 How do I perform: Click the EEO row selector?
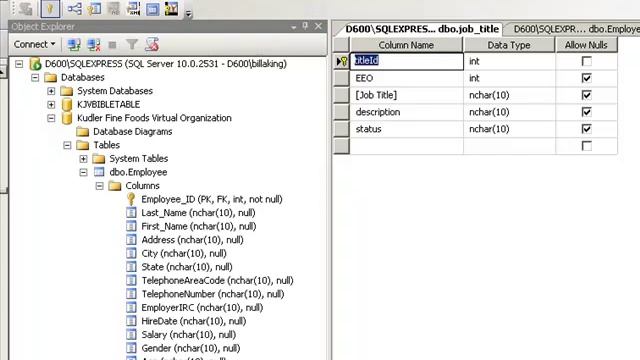click(x=342, y=78)
